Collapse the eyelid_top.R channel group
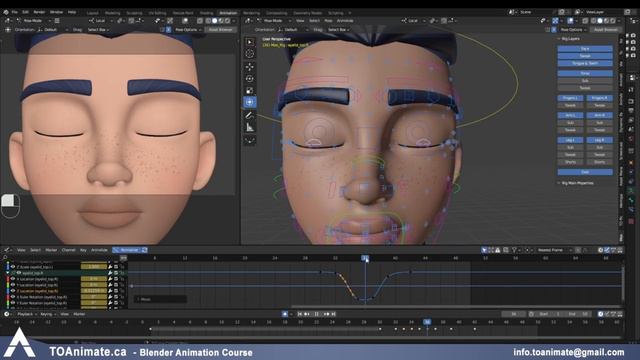Image resolution: width=640 pixels, height=360 pixels. tap(8, 273)
